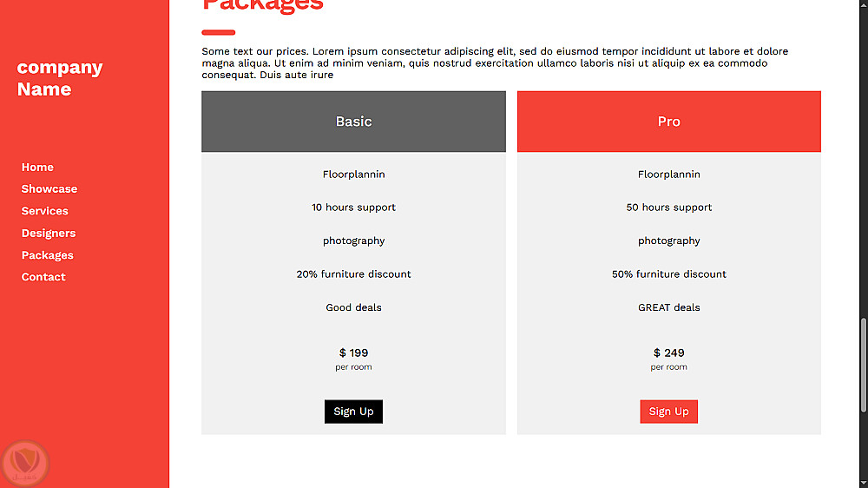Screen dimensions: 868x488
Task: Click the gray Basic plan header
Action: pyautogui.click(x=353, y=122)
